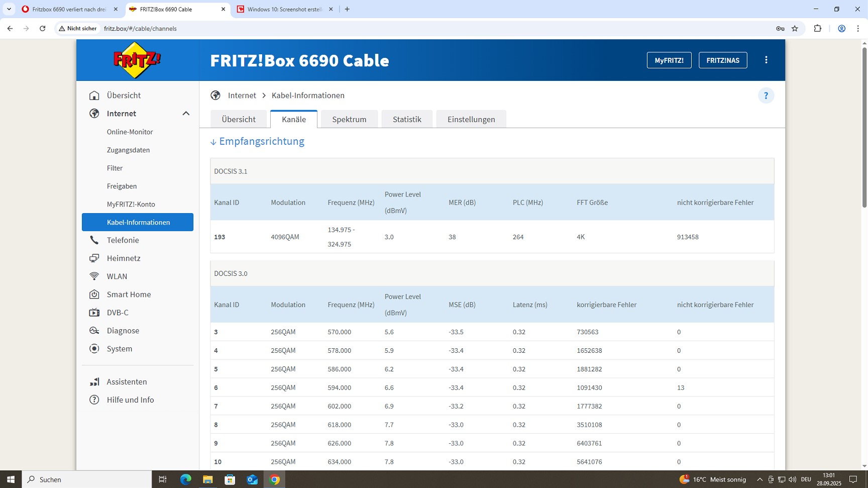This screenshot has height=488, width=868.
Task: Click the Hilfe und Info question icon
Action: tap(94, 400)
